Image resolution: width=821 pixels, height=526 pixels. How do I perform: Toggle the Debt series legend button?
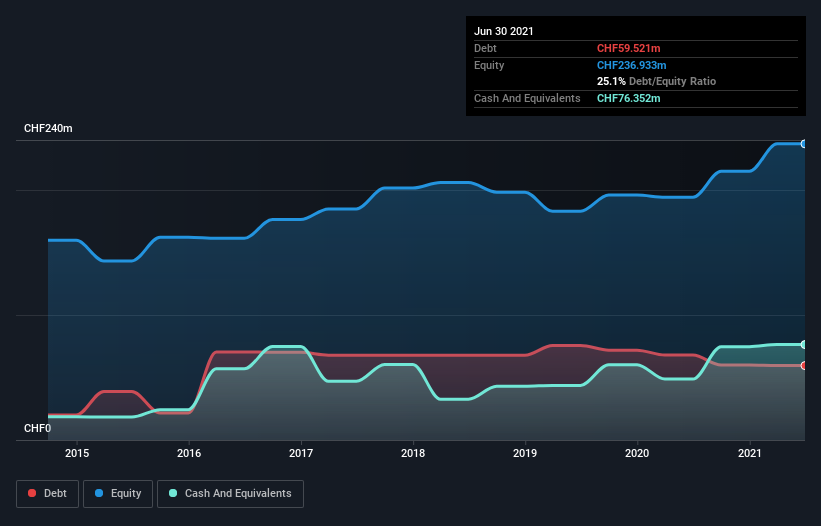47,494
